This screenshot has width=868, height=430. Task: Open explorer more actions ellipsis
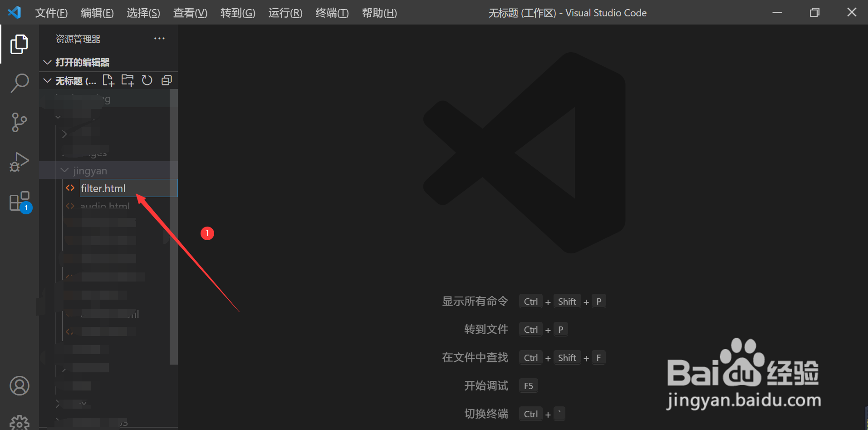[x=159, y=39]
